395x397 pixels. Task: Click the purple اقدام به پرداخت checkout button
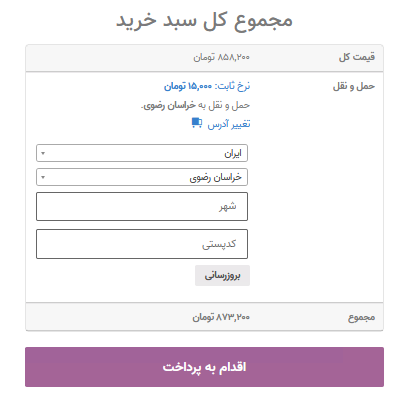(204, 367)
